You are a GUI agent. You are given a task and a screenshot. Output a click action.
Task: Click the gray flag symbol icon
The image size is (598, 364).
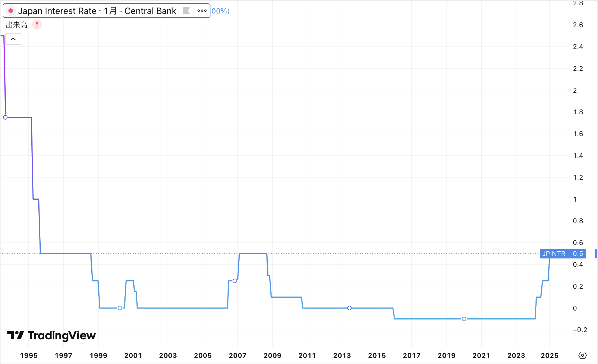pyautogui.click(x=186, y=11)
